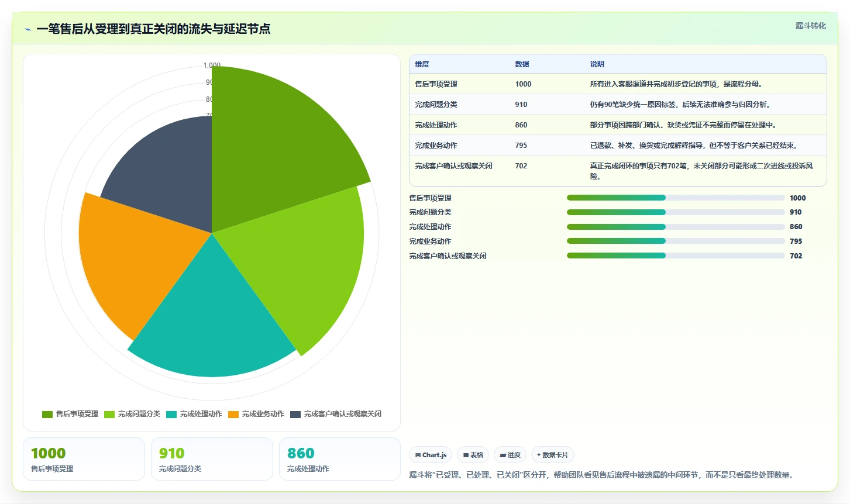Click the 售后事项受理 progress bar
Screen dimensions: 850x504
(676, 198)
